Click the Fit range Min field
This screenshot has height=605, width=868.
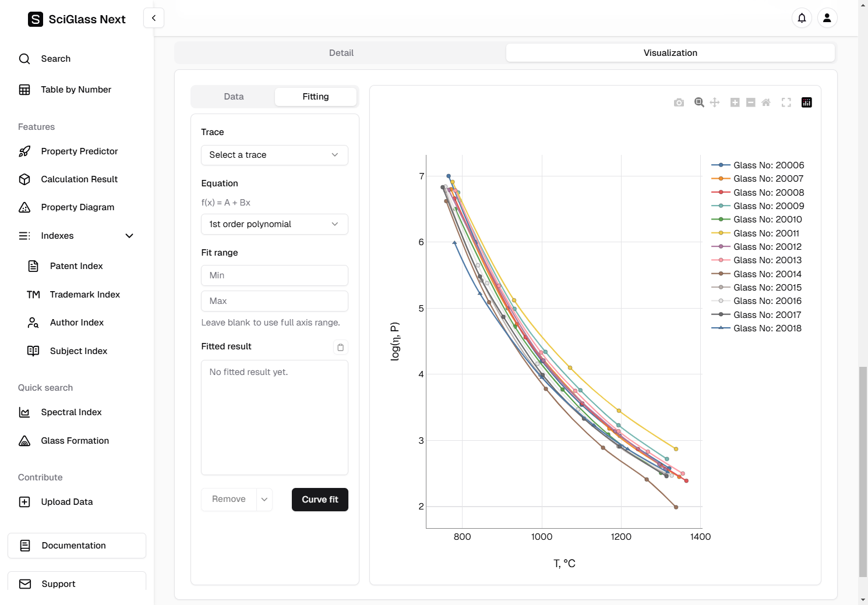click(x=274, y=275)
